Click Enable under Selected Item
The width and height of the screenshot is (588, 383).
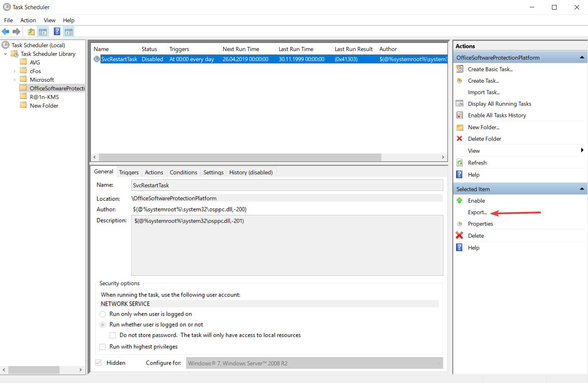tap(476, 200)
